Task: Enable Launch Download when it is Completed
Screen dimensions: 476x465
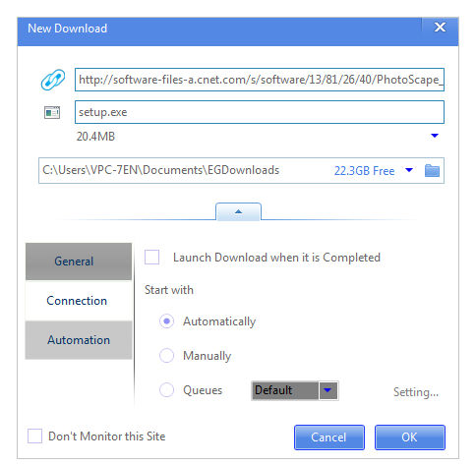Action: [x=152, y=258]
